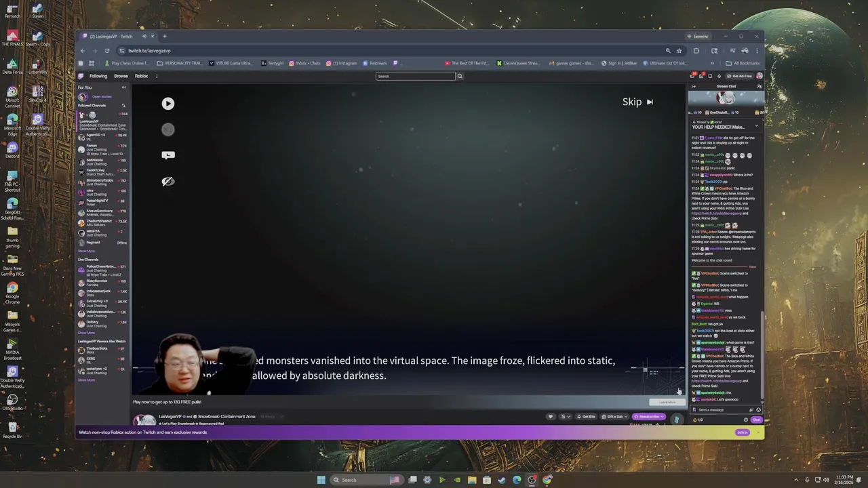
Task: Click the purple Chat send button
Action: 757,420
